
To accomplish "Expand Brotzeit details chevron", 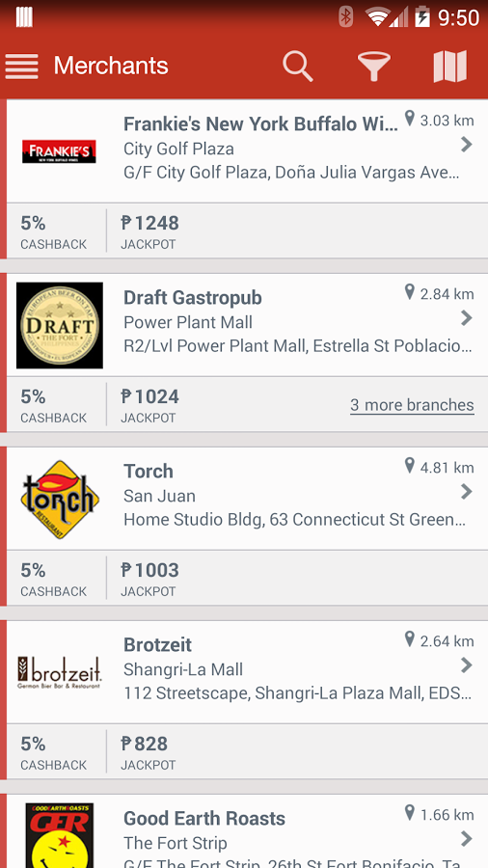I will [467, 665].
